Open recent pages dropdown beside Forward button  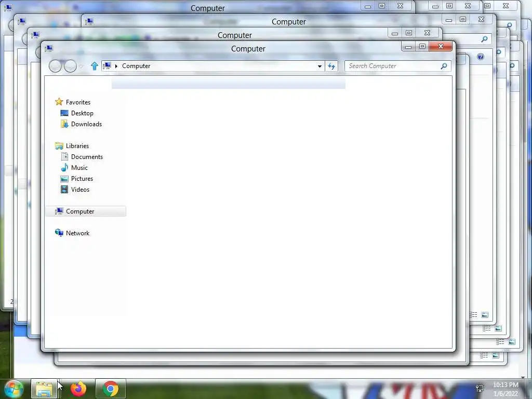[x=81, y=66]
